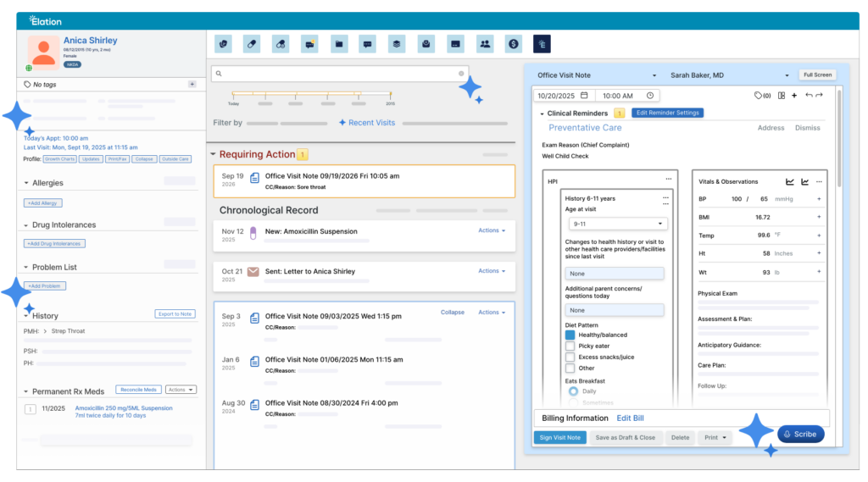The height and width of the screenshot is (482, 868).
Task: Click the calendar icon beside 10/20/2025
Action: [584, 95]
